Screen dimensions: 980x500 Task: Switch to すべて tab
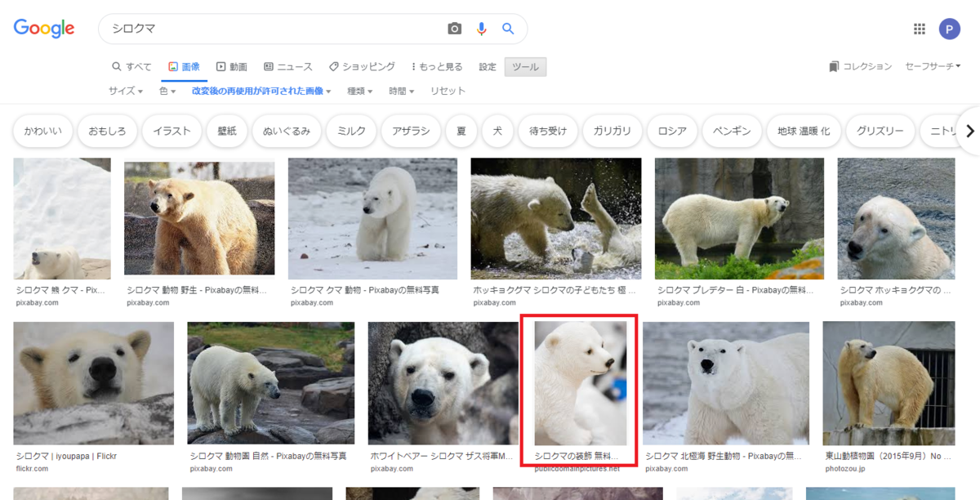pos(132,67)
